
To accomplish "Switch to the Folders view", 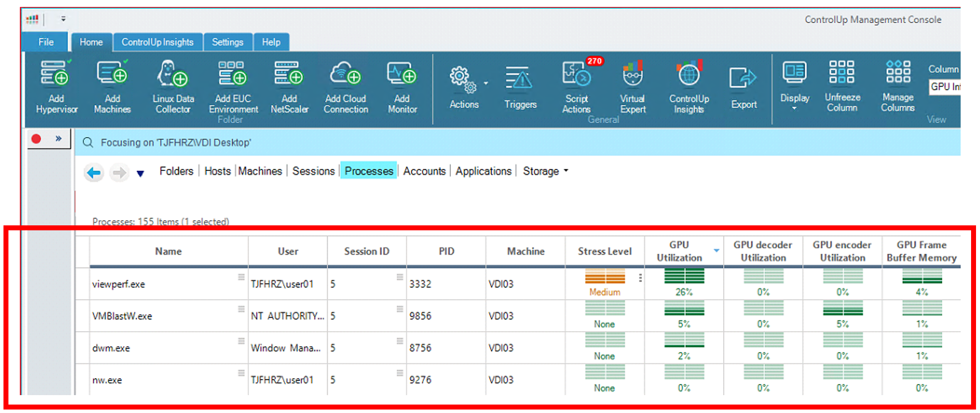I will point(176,171).
